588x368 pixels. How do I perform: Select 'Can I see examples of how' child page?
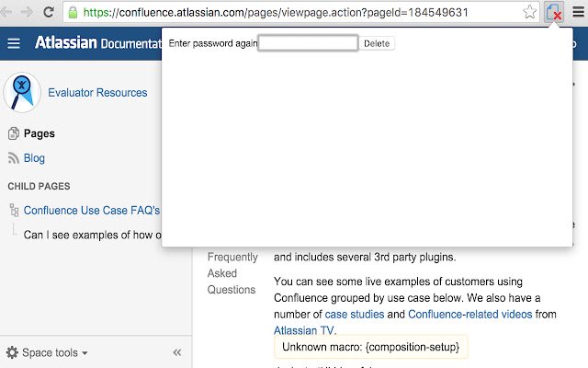[92, 236]
